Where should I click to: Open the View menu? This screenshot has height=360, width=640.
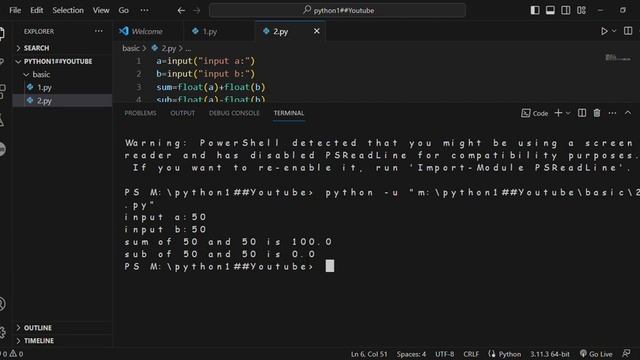[x=101, y=10]
